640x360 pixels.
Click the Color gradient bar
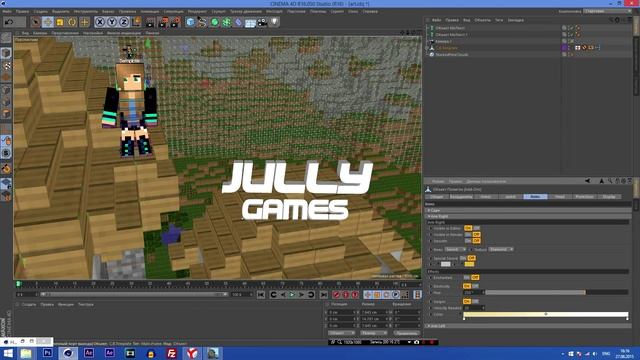[x=546, y=314]
